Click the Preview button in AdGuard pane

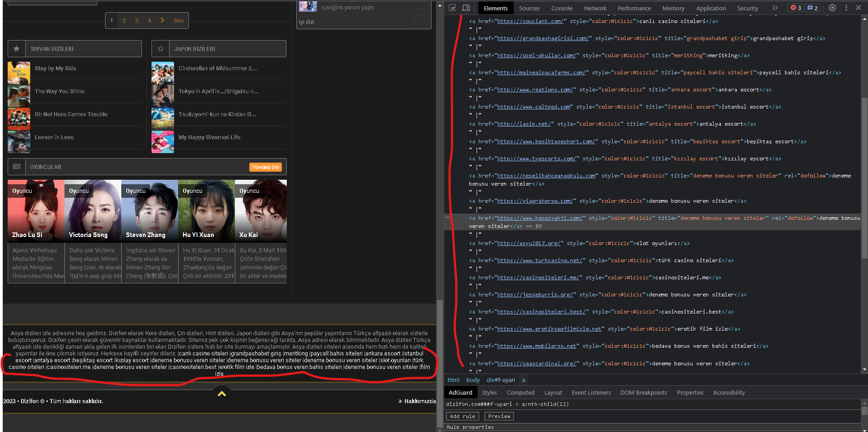(x=499, y=416)
